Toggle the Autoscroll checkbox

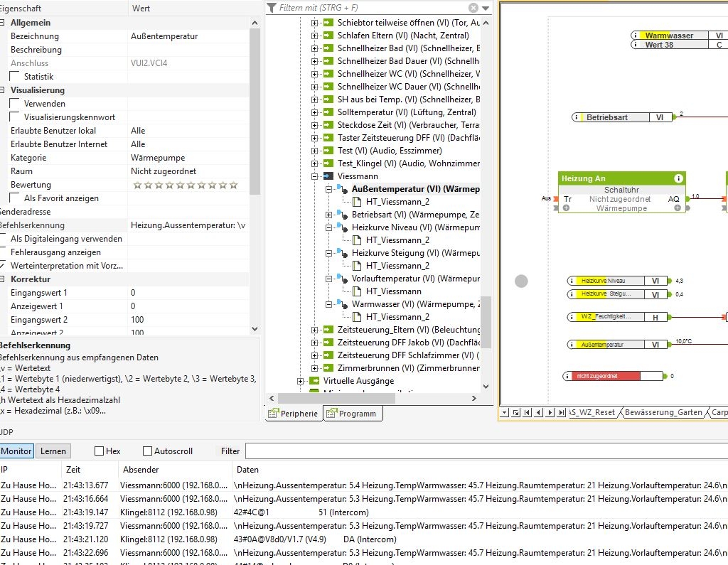click(147, 451)
